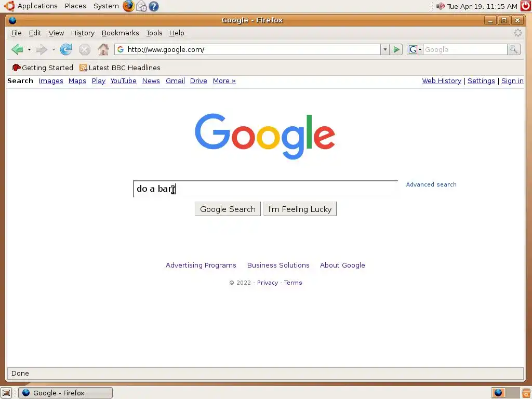This screenshot has width=532, height=399.
Task: Open the Edit menu
Action: pyautogui.click(x=35, y=33)
